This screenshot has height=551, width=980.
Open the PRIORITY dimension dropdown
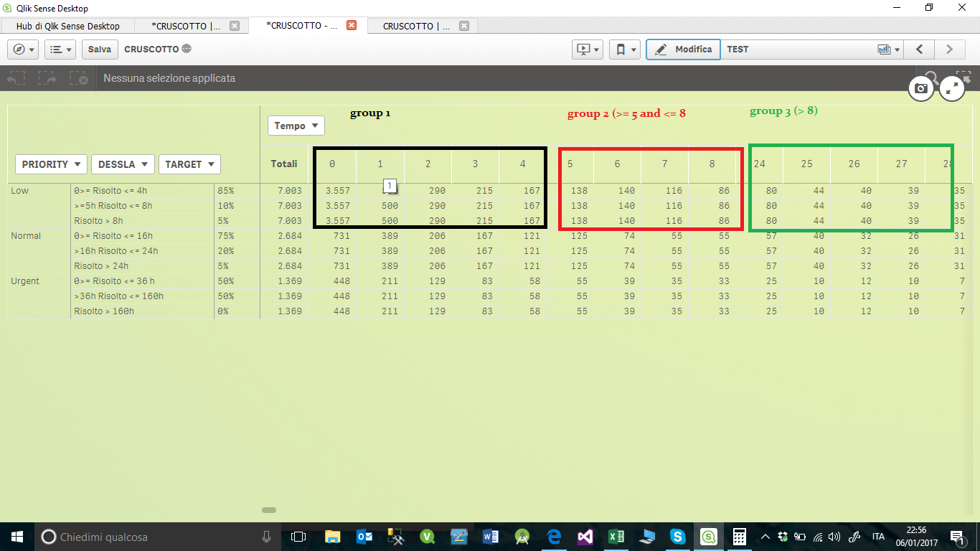pyautogui.click(x=51, y=164)
